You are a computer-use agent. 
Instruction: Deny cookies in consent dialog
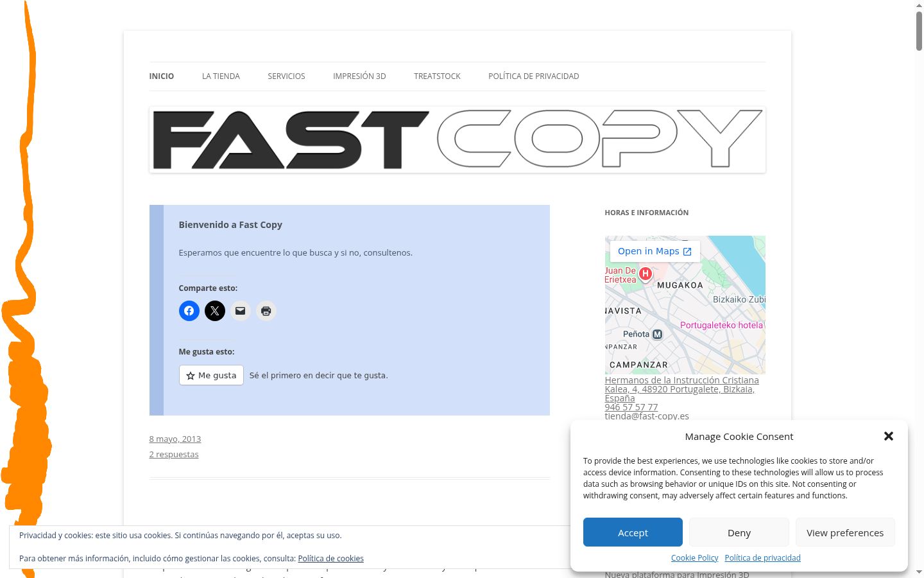739,532
